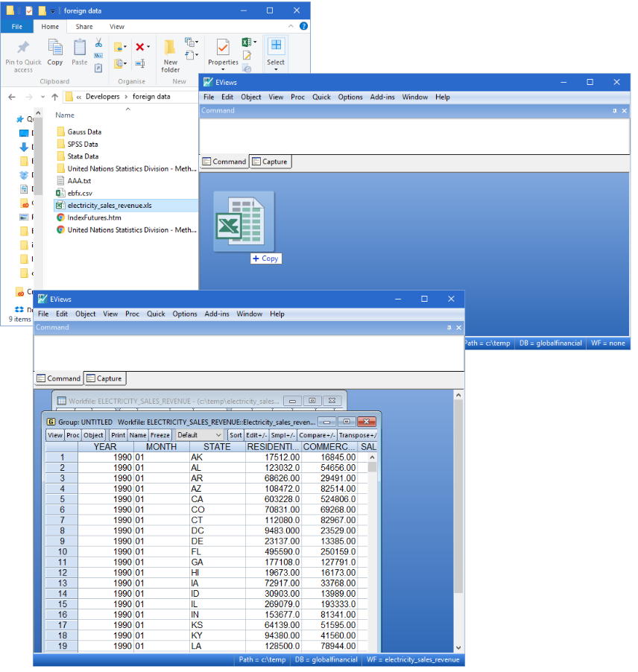Click the dragged Excel file thumbnail in EViews
This screenshot has width=638, height=672.
(x=244, y=221)
